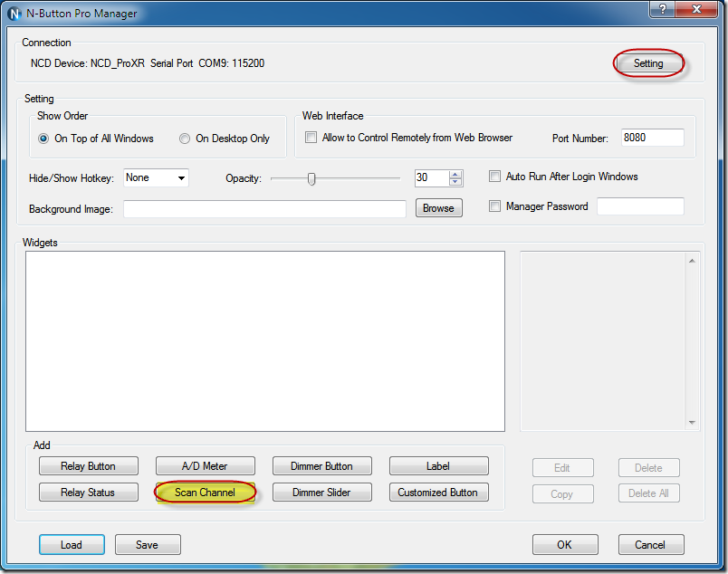Click the Manager Password text field
Screen dimensions: 728x574
coord(640,206)
